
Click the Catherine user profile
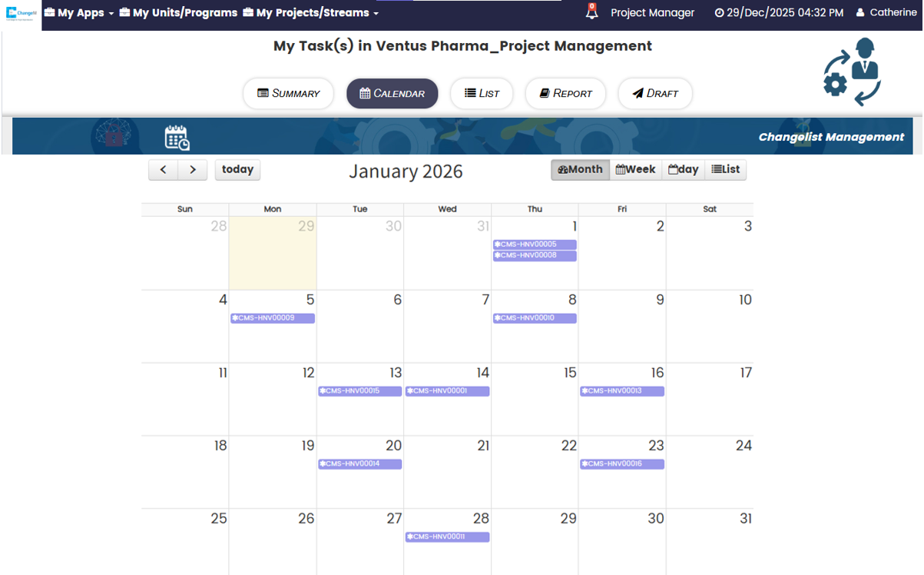(886, 12)
